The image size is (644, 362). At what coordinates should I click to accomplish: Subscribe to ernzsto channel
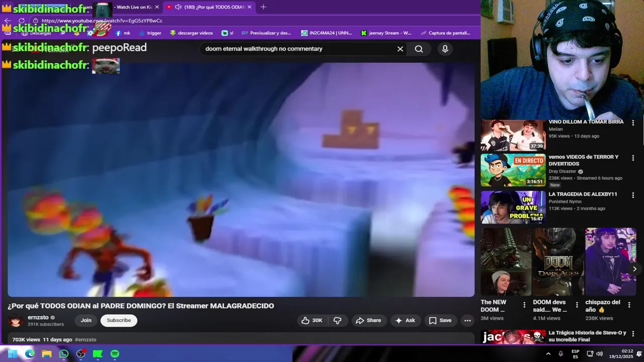pyautogui.click(x=119, y=320)
